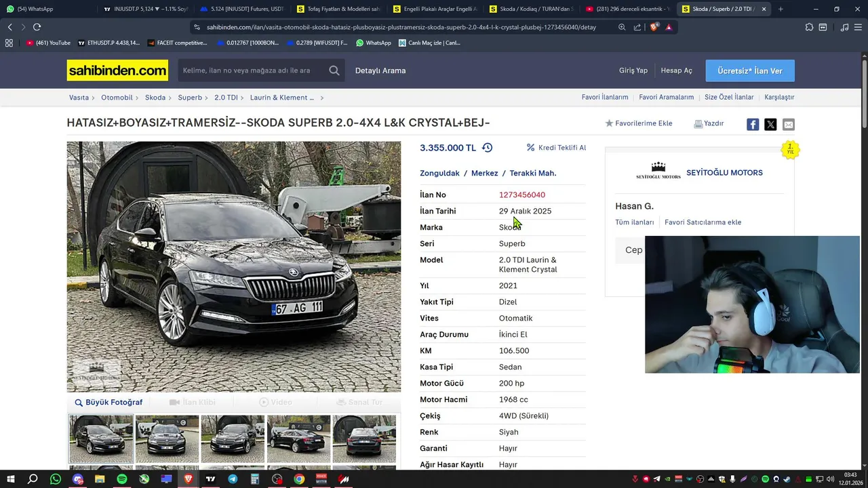Screen dimensions: 868x488
Task: Click the sahibinden.com logo
Action: 117,70
